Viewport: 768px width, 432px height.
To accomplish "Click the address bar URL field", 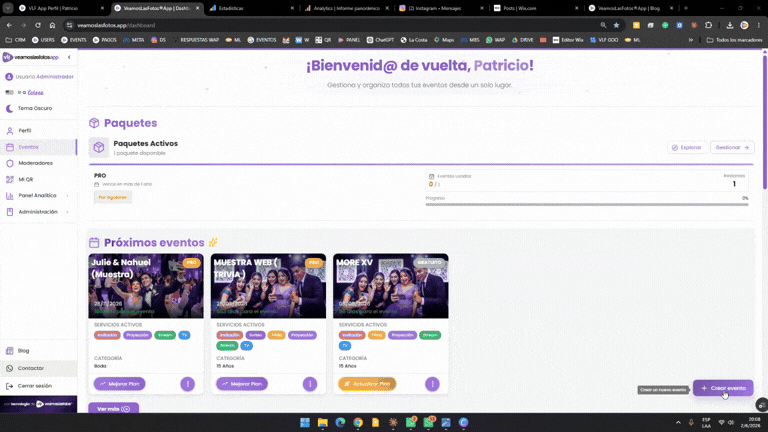I will (333, 25).
